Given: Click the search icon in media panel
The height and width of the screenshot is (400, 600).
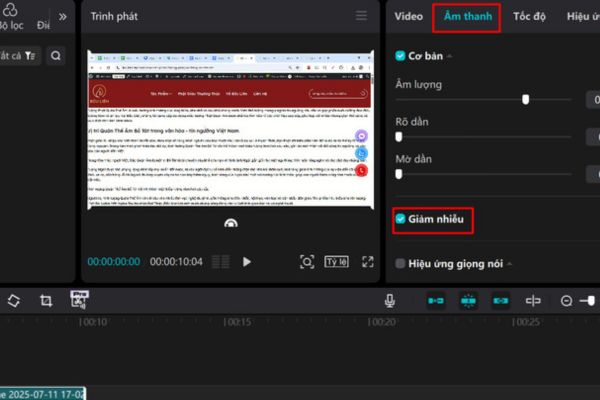Looking at the screenshot, I should [x=56, y=56].
